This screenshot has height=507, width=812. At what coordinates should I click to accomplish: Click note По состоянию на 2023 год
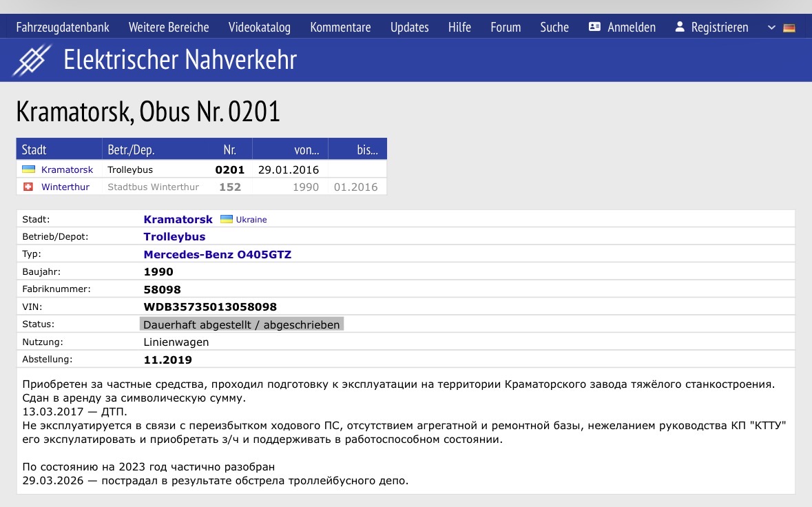[149, 466]
